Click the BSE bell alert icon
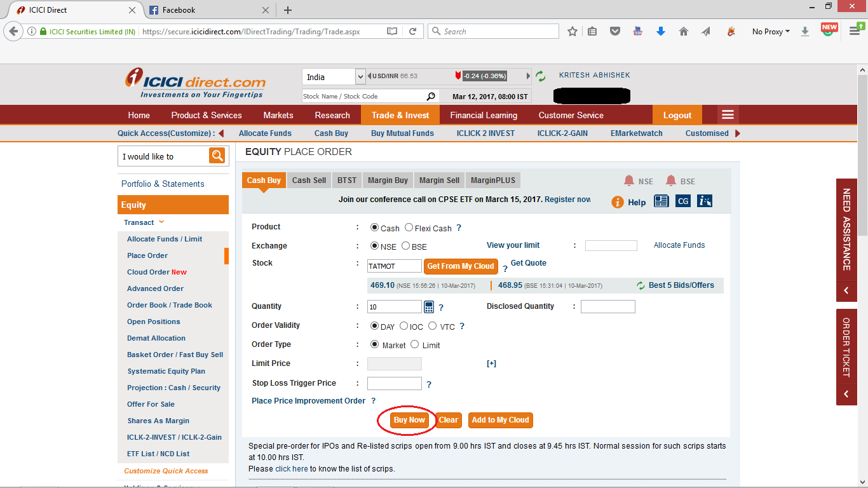Image resolution: width=868 pixels, height=488 pixels. click(x=670, y=181)
